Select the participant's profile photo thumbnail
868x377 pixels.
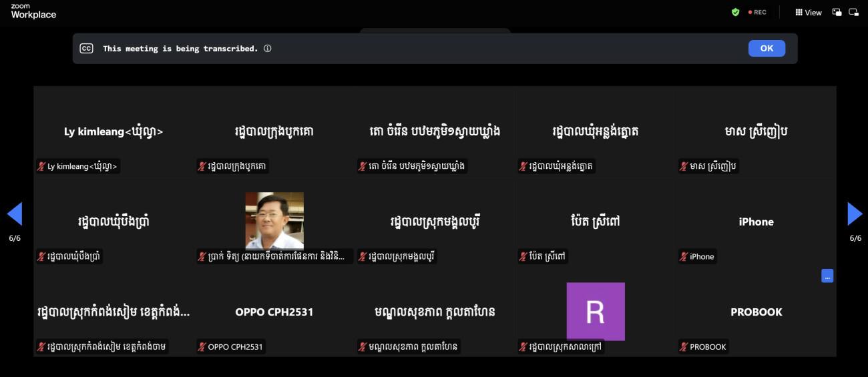(x=274, y=220)
